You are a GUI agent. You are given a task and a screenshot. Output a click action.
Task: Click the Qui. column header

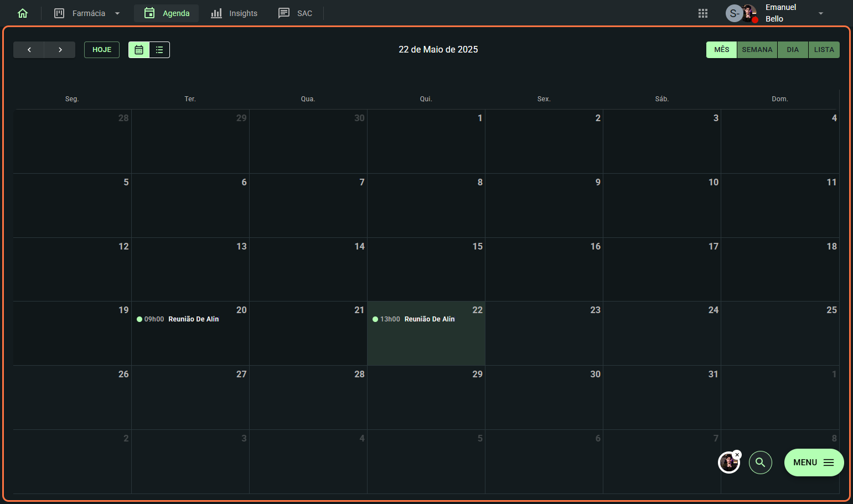click(x=426, y=99)
